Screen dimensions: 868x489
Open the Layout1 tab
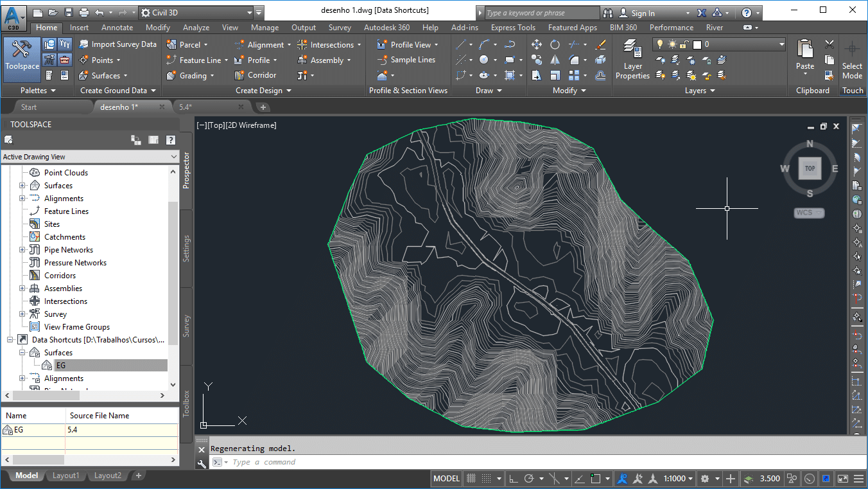click(x=65, y=476)
